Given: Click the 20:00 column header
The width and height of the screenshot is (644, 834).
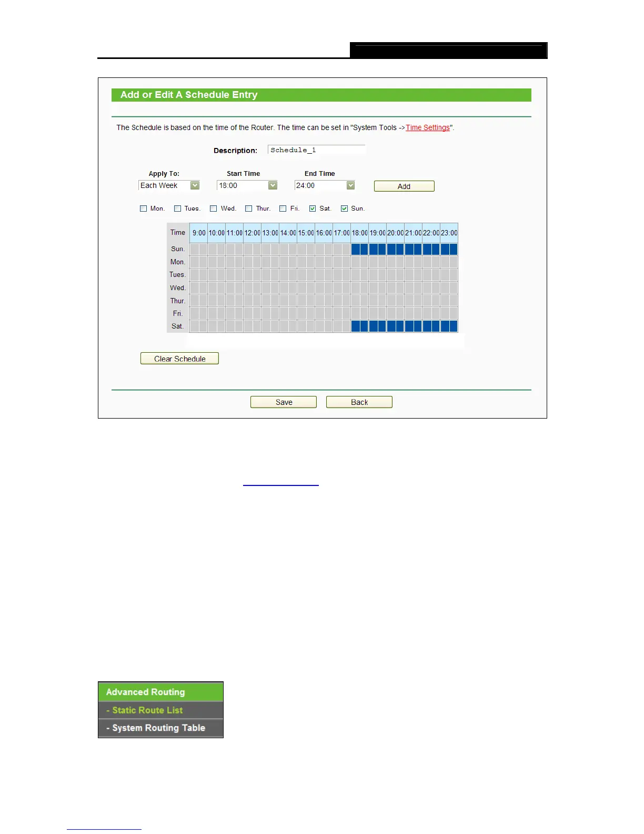Looking at the screenshot, I should [x=396, y=233].
